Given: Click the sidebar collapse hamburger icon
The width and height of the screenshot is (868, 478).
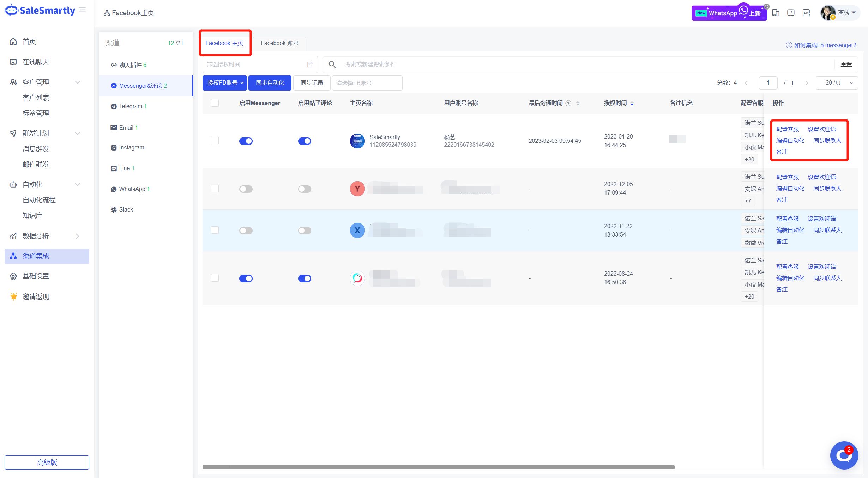Looking at the screenshot, I should coord(82,10).
